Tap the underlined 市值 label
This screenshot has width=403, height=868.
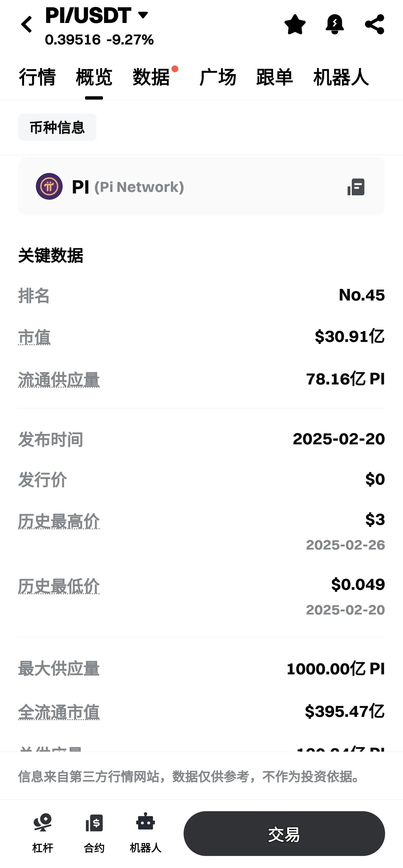pyautogui.click(x=34, y=337)
